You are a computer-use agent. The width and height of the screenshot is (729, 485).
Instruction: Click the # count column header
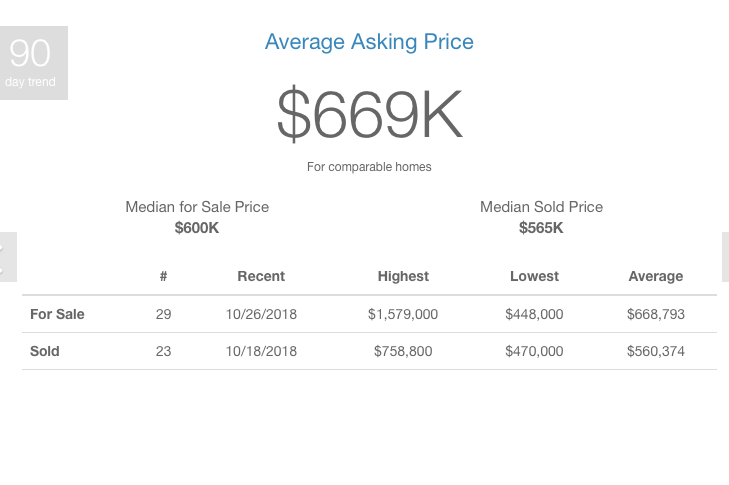[x=163, y=276]
